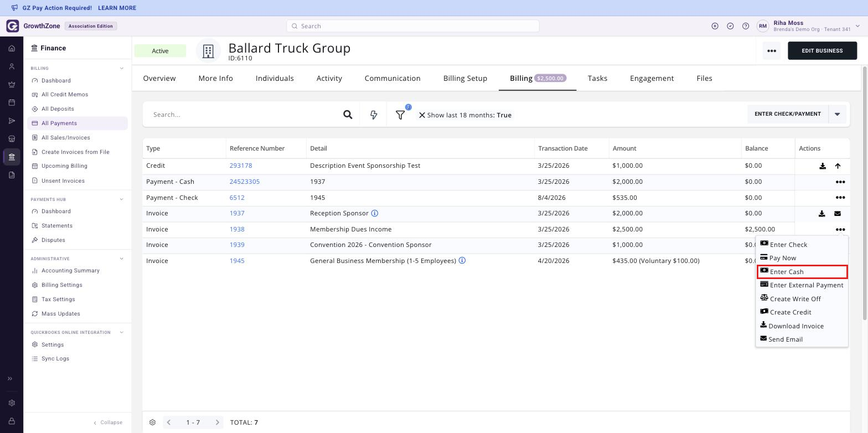Viewport: 868px width, 433px height.
Task: Download the Credit 293178 row document
Action: click(x=823, y=166)
